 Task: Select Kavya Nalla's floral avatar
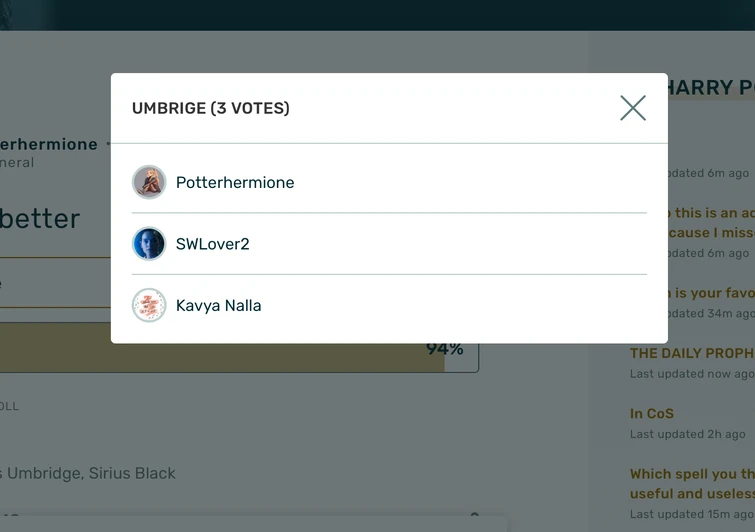pos(149,306)
